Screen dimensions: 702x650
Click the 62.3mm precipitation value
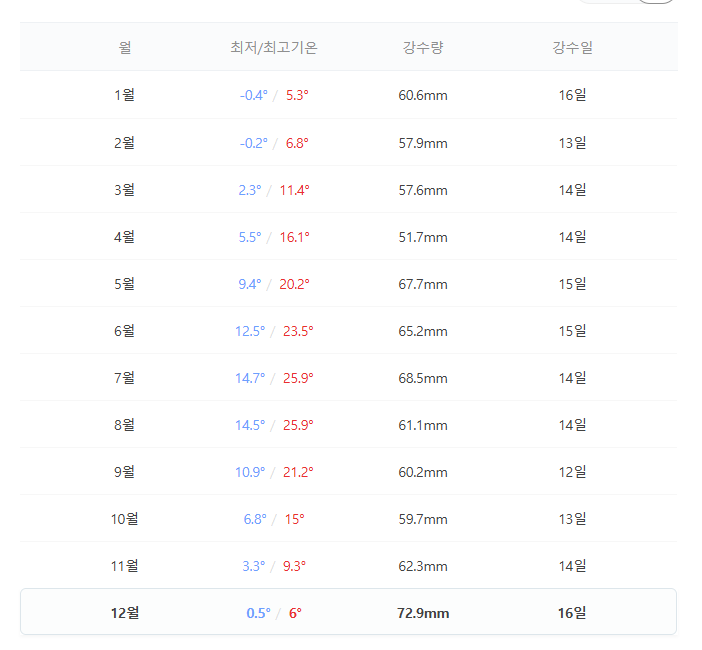pyautogui.click(x=423, y=566)
